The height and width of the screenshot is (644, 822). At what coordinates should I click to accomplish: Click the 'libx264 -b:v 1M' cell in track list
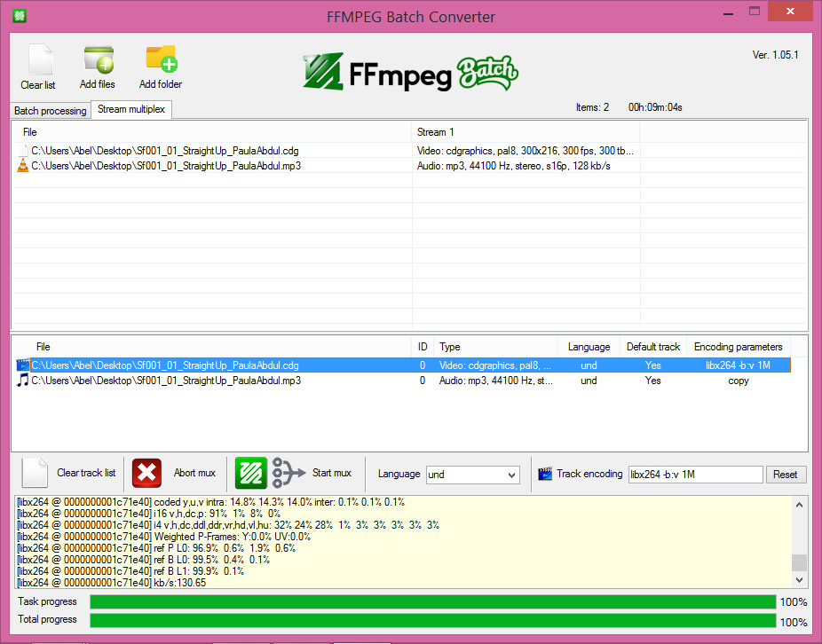click(x=739, y=365)
